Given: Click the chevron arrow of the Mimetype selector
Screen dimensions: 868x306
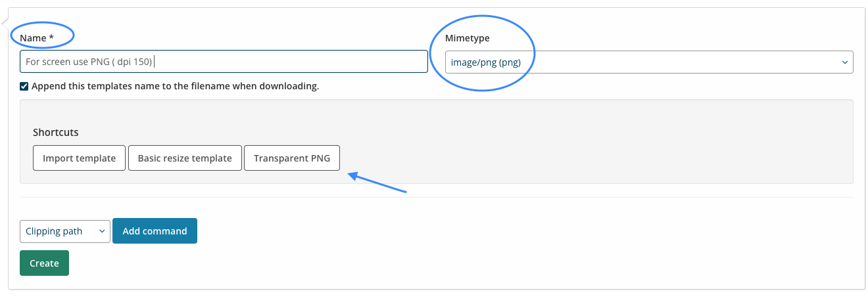Looking at the screenshot, I should coord(844,62).
